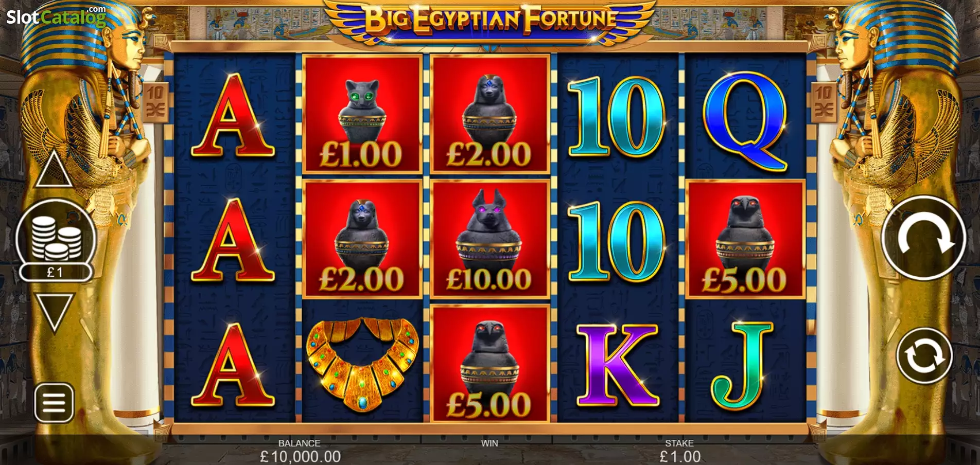980x465 pixels.
Task: Click the falcon jar £5.00 on the fifth reel
Action: tap(744, 239)
